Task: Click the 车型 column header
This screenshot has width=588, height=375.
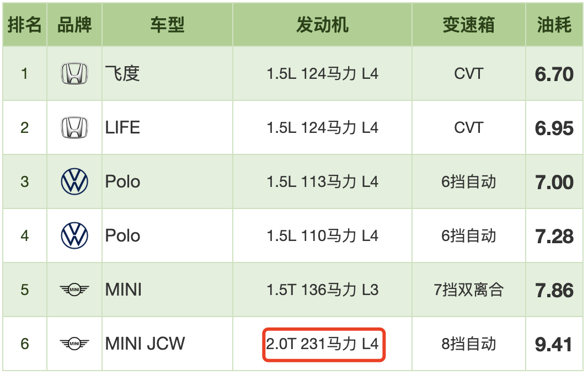Action: point(167,25)
